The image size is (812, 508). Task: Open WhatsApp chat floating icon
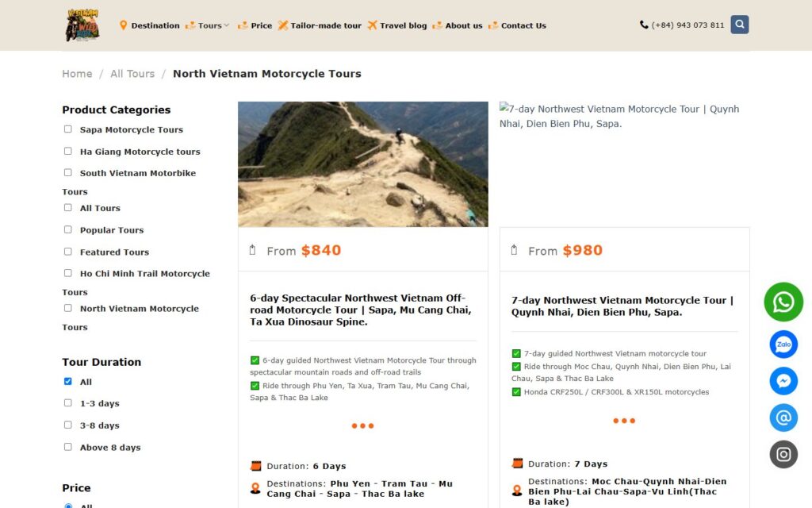pyautogui.click(x=783, y=302)
